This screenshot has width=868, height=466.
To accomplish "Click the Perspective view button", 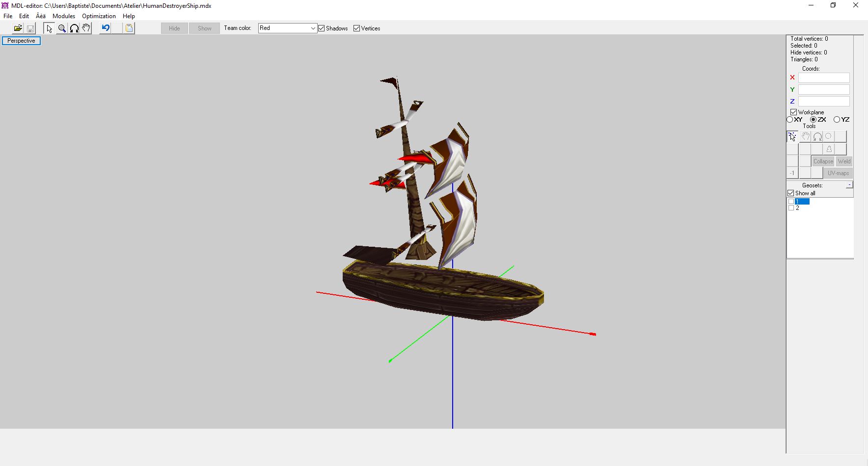I will click(x=21, y=41).
